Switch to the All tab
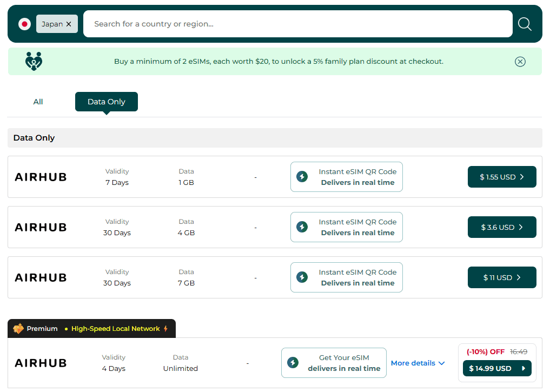The height and width of the screenshot is (392, 550). pos(38,102)
